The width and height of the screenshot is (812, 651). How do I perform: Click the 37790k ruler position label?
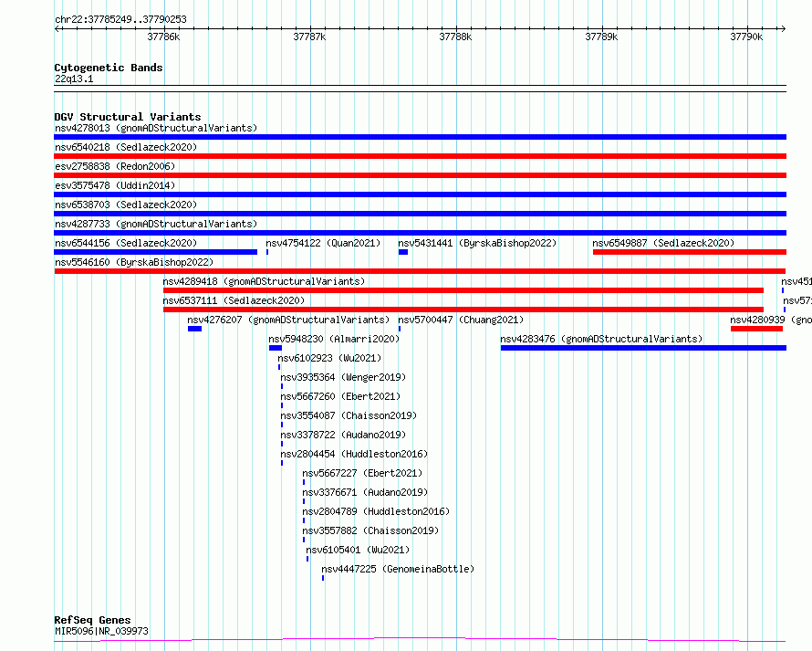point(746,37)
